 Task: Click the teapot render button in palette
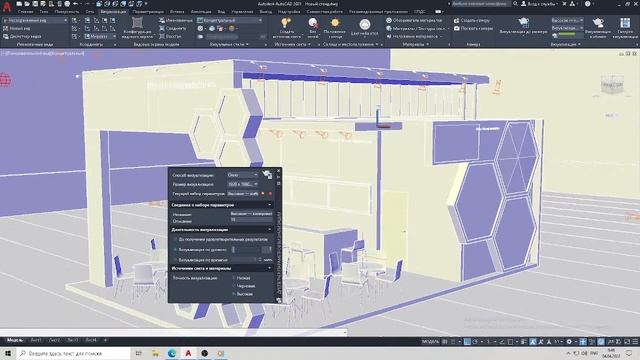[x=267, y=175]
